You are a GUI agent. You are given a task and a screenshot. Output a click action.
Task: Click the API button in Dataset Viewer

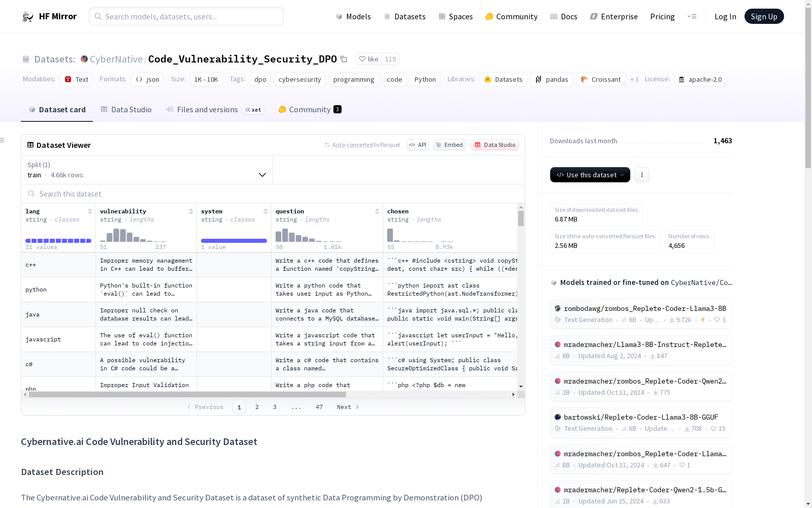pos(418,145)
